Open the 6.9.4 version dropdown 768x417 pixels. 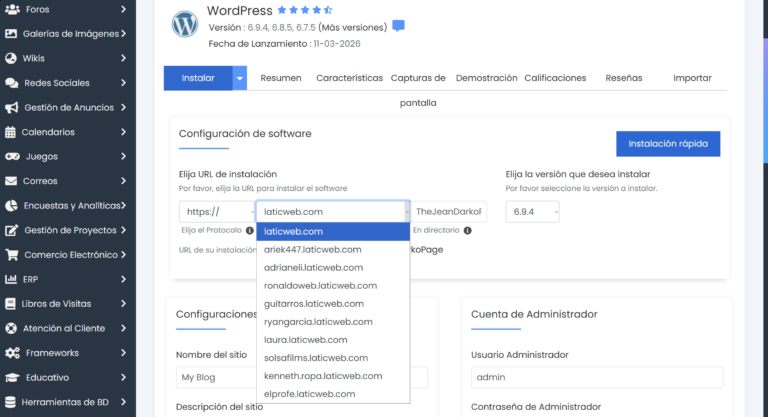pos(532,212)
